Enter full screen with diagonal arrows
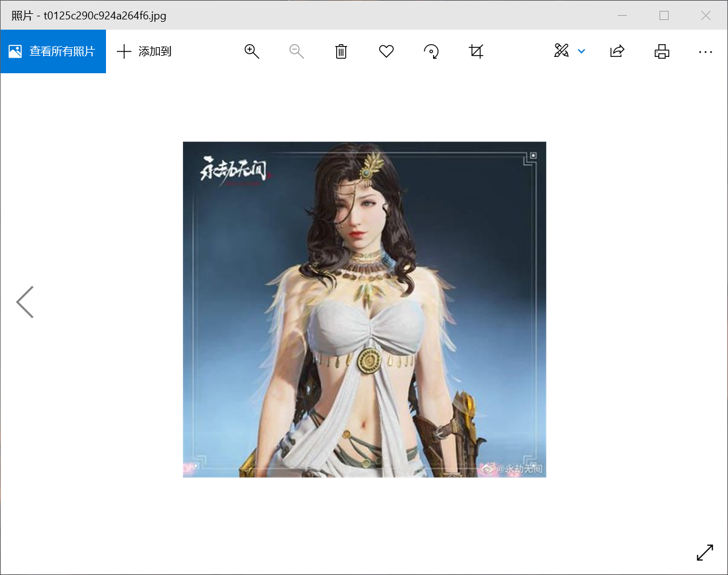The image size is (728, 575). tap(705, 553)
